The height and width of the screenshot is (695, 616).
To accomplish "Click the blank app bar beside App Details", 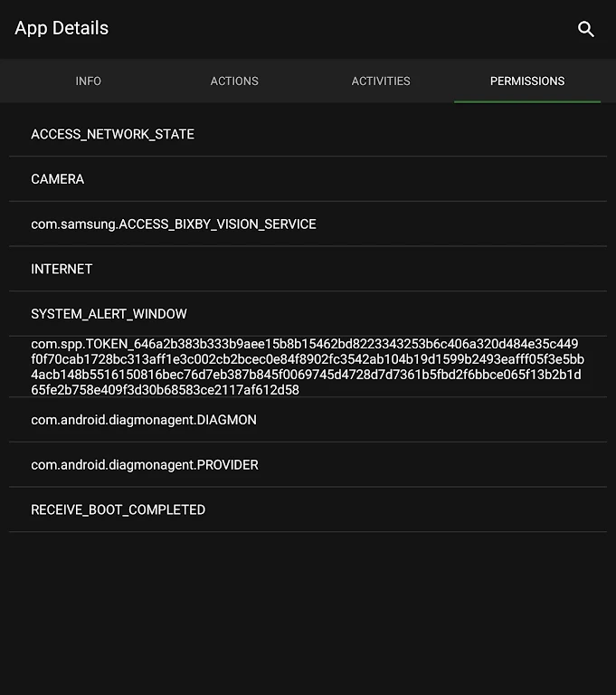I will pos(344,29).
